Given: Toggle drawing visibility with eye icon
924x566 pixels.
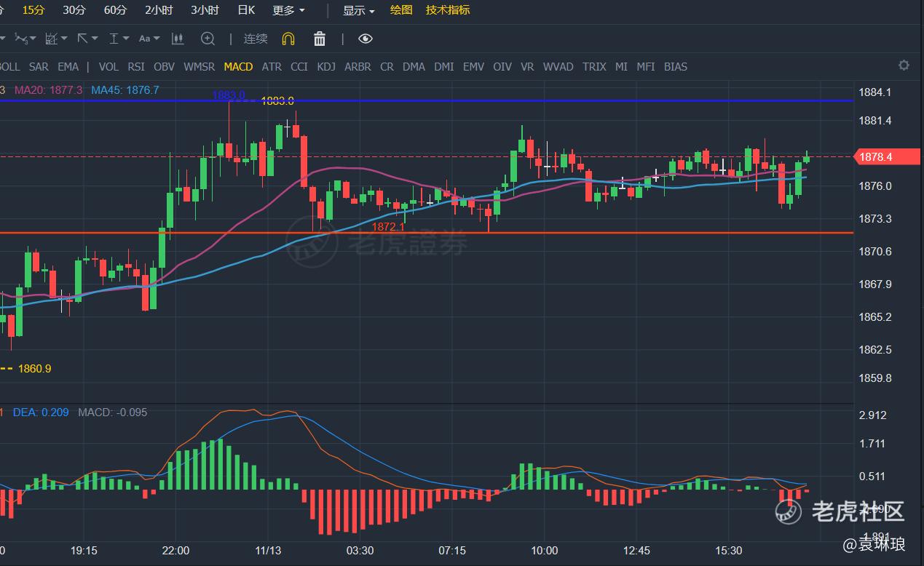Looking at the screenshot, I should [x=366, y=39].
